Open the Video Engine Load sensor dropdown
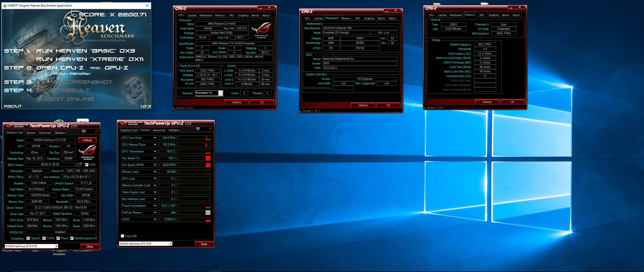Screen dimensions: 644x272 [x=155, y=192]
